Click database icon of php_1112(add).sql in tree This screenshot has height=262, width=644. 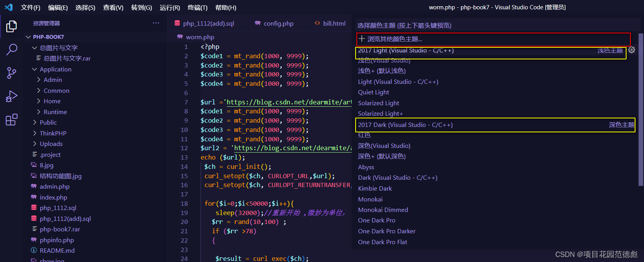(34, 219)
